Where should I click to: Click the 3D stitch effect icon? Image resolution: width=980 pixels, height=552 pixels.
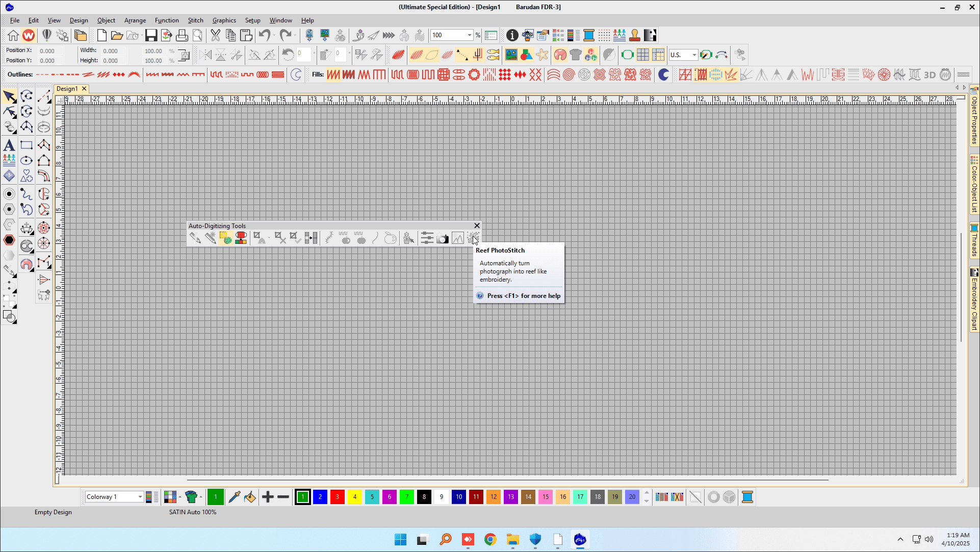pyautogui.click(x=930, y=74)
